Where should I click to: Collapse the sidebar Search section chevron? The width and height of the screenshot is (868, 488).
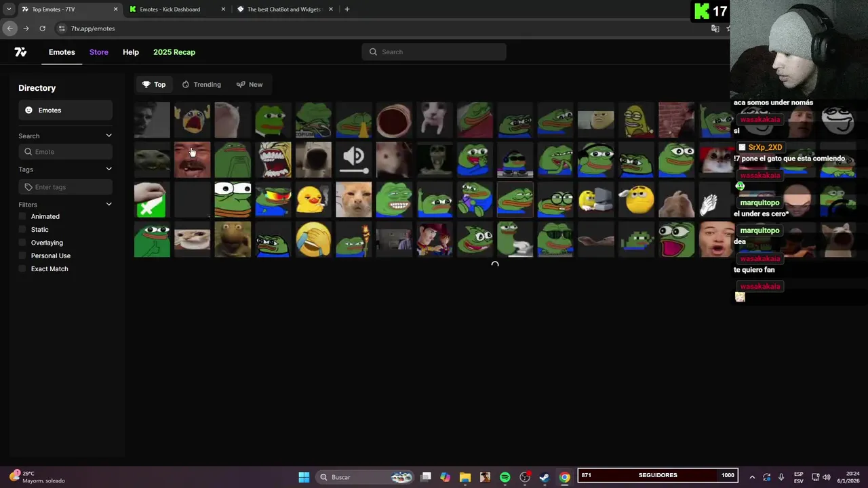pyautogui.click(x=108, y=136)
